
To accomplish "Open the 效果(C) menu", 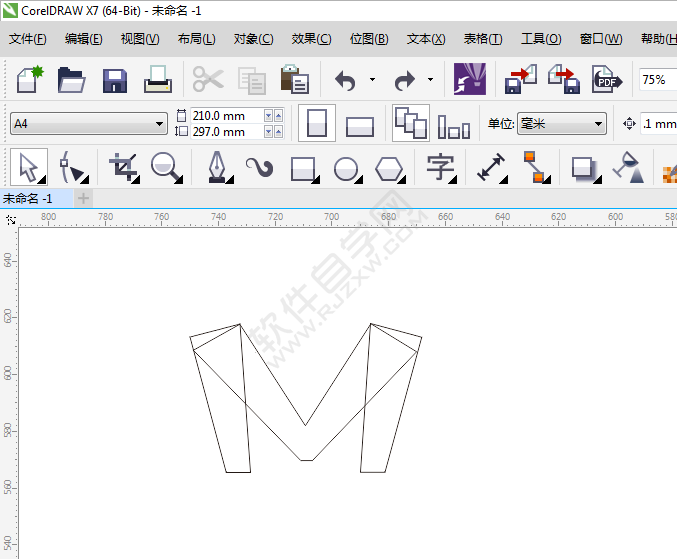I will [x=311, y=39].
